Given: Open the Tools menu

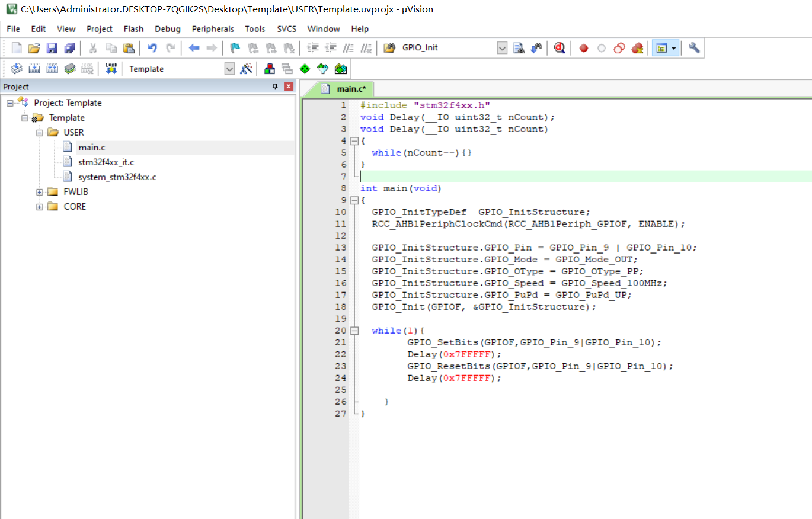Looking at the screenshot, I should [255, 29].
